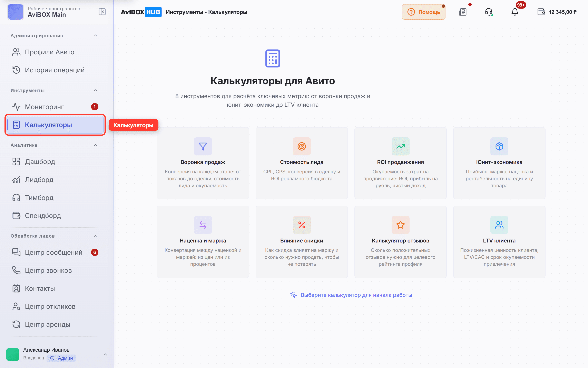Click the AviBOX Main workspace name
The image size is (588, 368).
tap(47, 15)
